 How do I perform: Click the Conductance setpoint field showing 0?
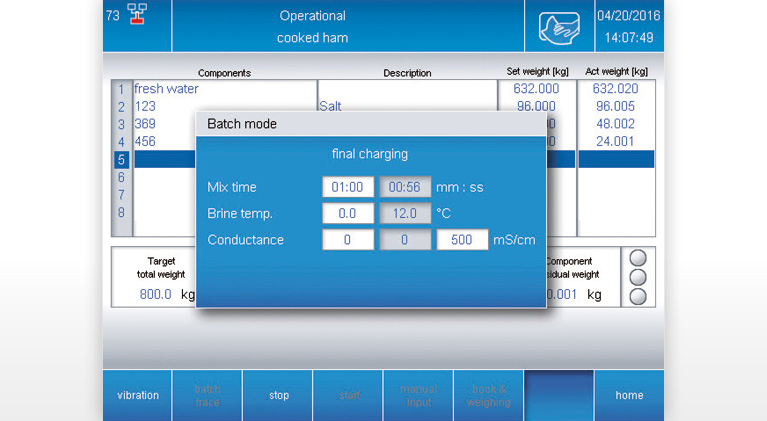(x=348, y=240)
